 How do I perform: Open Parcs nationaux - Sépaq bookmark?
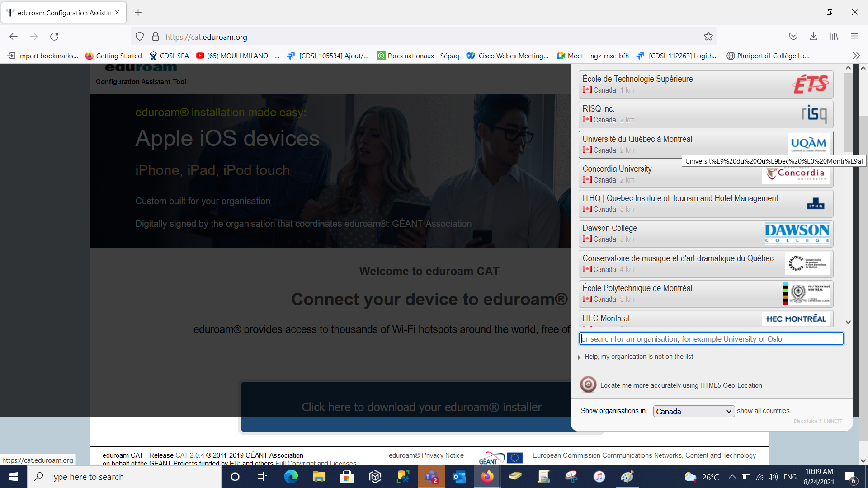tap(418, 56)
